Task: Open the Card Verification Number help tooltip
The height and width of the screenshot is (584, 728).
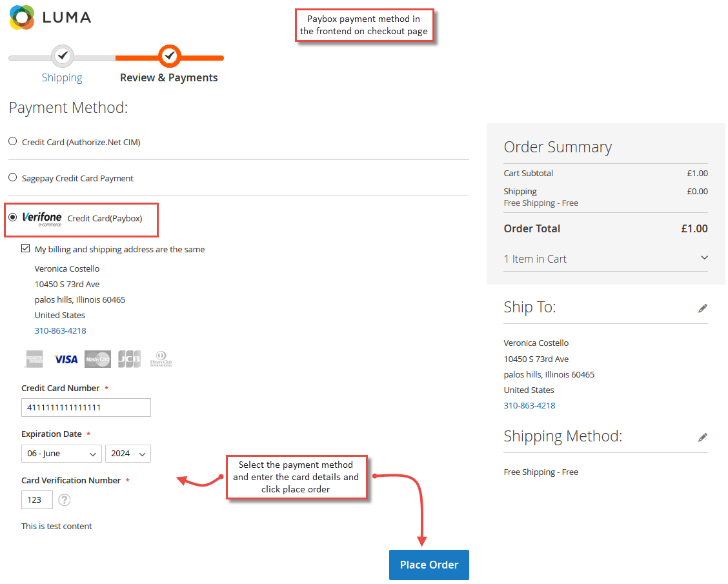Action: [x=64, y=499]
